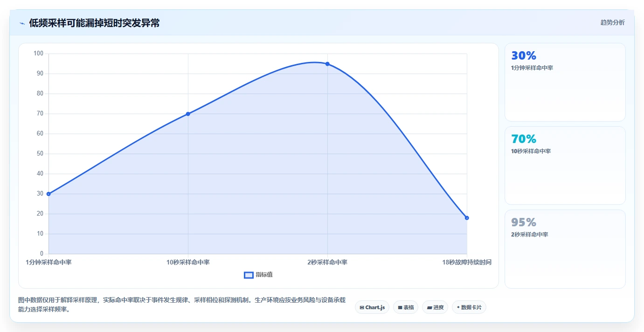Click the x-axis label 10秒采样命中率
Image resolution: width=644 pixels, height=332 pixels.
point(188,262)
